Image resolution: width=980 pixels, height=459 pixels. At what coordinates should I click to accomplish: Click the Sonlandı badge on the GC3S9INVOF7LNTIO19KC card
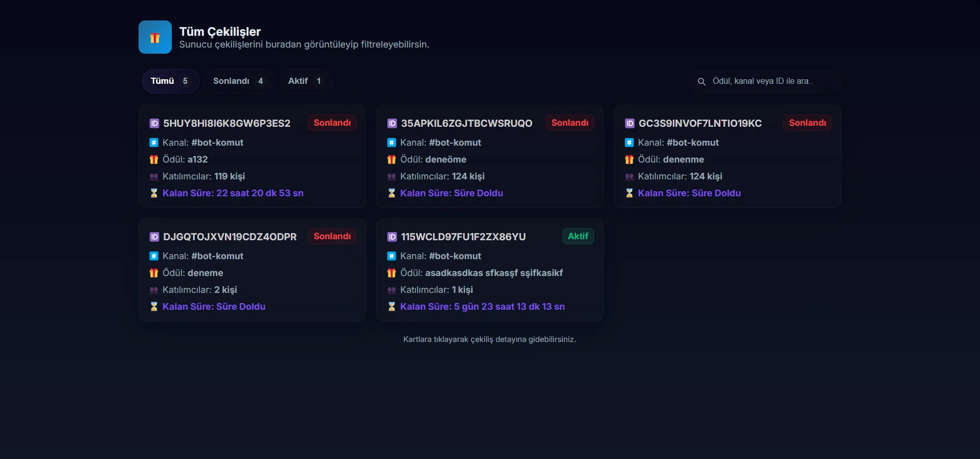[807, 123]
